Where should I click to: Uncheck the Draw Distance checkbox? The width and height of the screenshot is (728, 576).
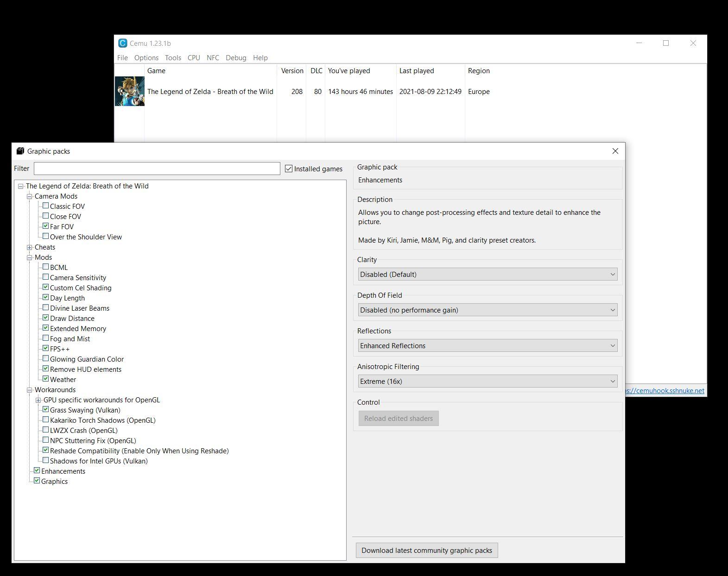(46, 318)
